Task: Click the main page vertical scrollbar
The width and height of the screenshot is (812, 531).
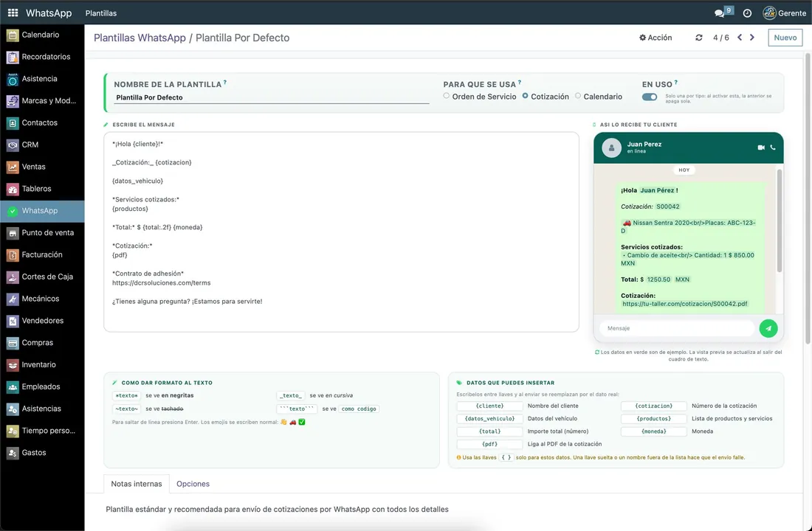Action: tap(808, 198)
